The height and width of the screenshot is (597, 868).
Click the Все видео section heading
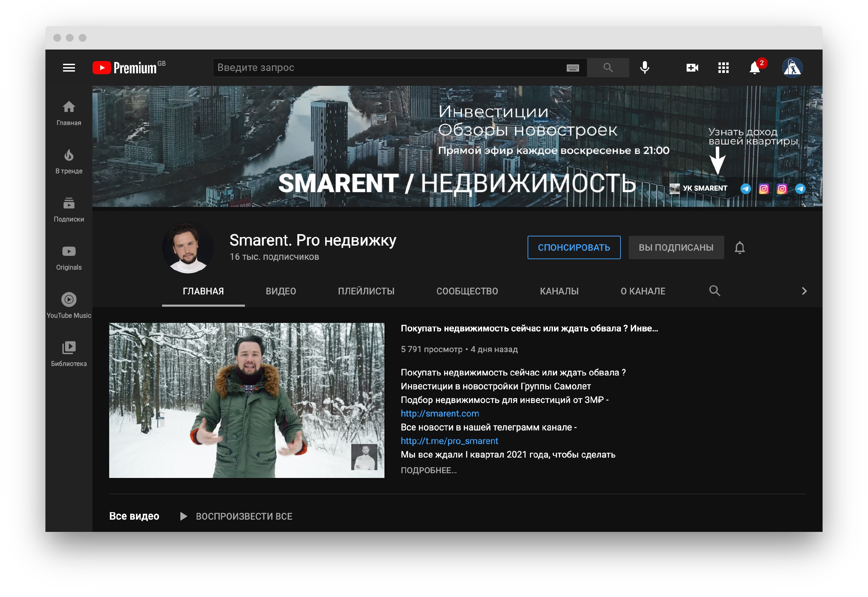pyautogui.click(x=134, y=516)
